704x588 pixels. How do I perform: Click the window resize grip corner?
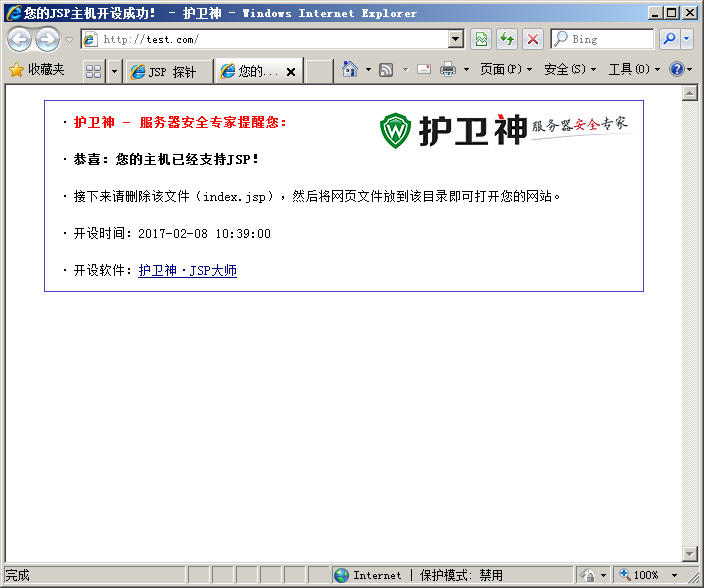click(694, 577)
